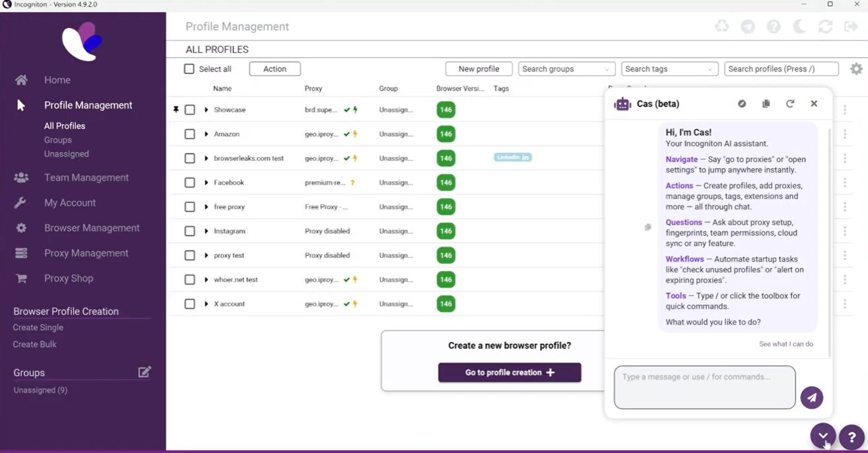
Task: Select the Instagram profile checkbox
Action: (190, 231)
